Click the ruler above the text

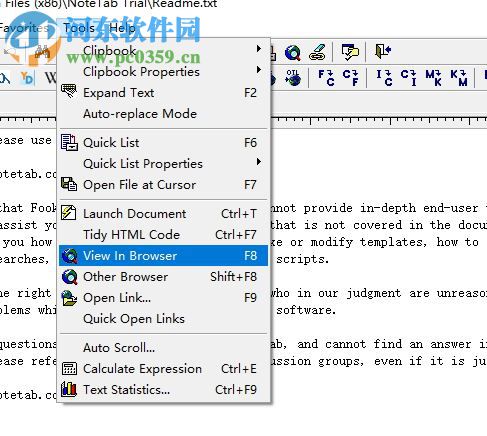378,121
